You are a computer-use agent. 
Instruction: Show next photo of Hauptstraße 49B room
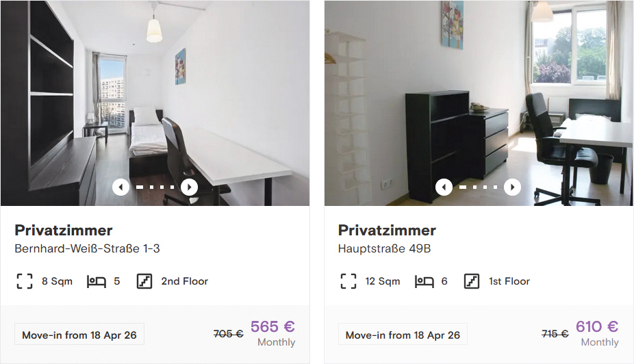pyautogui.click(x=512, y=187)
